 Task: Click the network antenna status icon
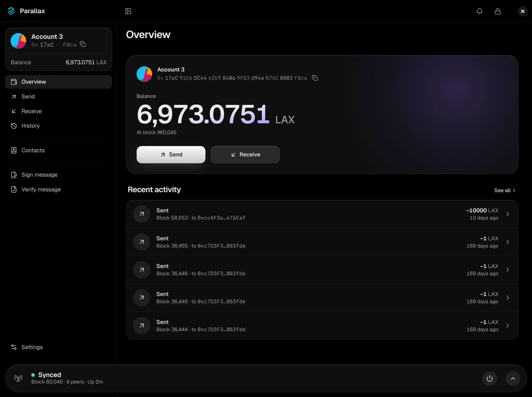(x=18, y=378)
